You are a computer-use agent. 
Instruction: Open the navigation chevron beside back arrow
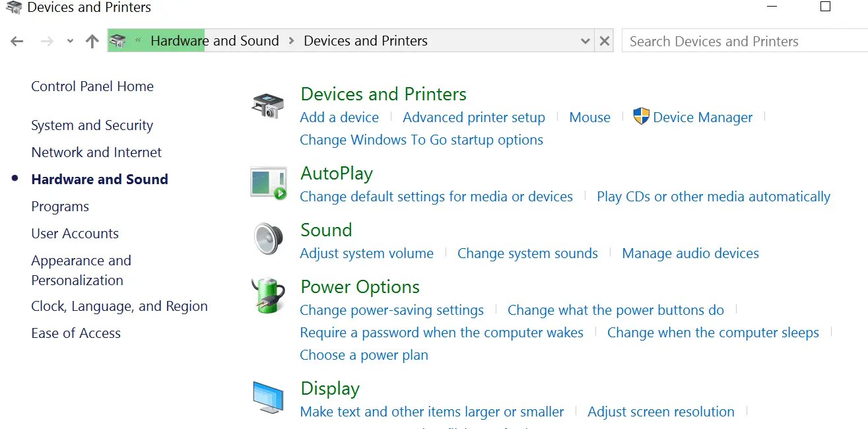coord(69,40)
